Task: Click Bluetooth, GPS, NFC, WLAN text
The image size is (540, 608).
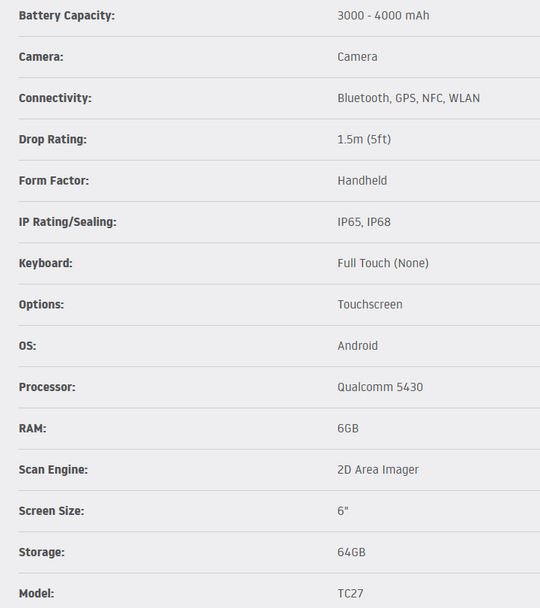Action: (409, 98)
